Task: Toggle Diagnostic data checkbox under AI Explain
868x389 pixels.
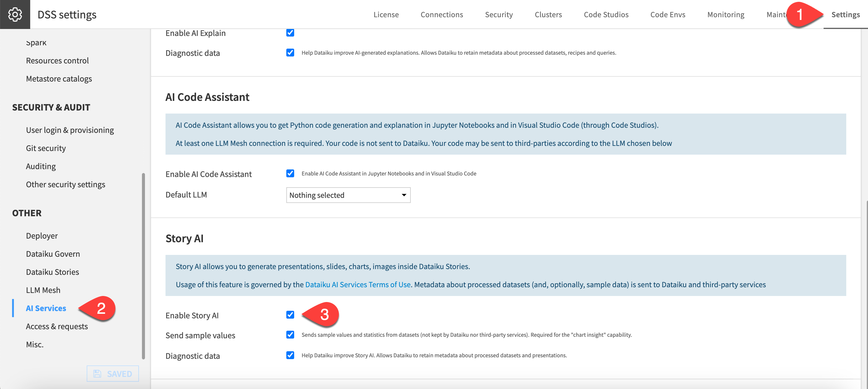Action: pyautogui.click(x=290, y=53)
